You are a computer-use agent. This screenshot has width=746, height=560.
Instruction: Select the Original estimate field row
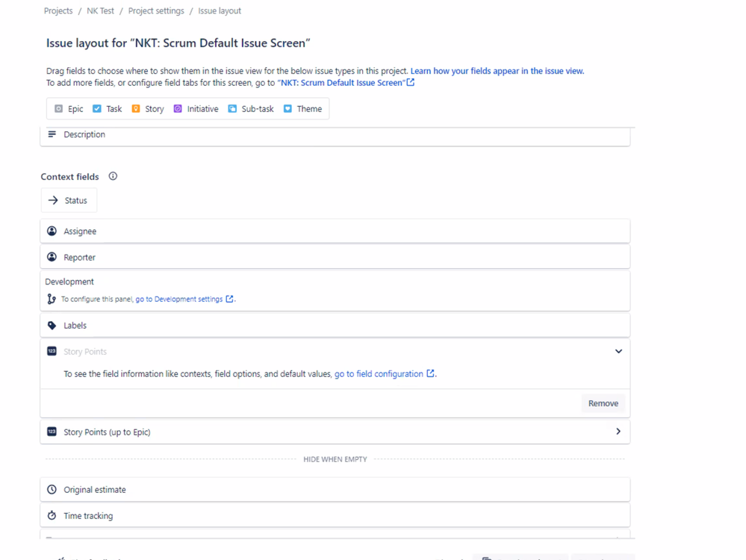pyautogui.click(x=335, y=490)
